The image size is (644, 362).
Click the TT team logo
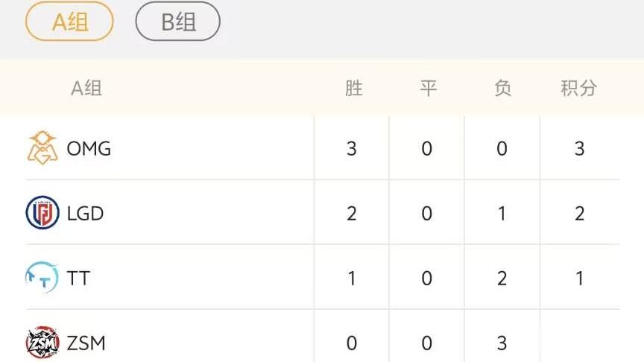(41, 278)
